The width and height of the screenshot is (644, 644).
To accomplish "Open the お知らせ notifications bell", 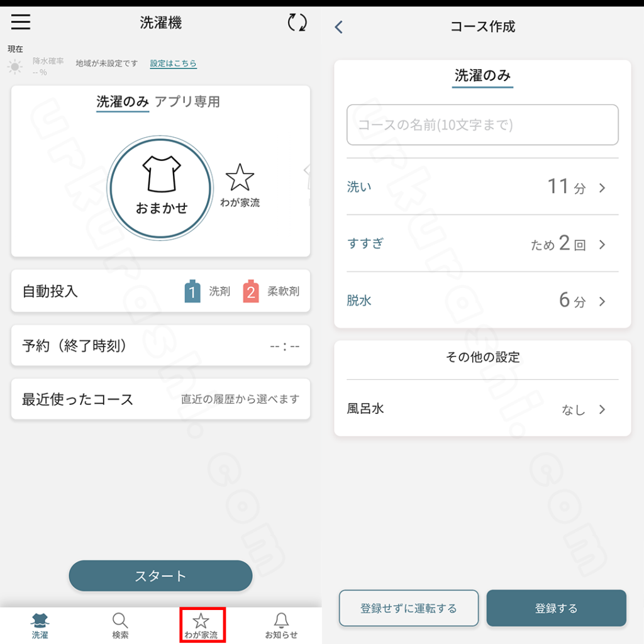I will [x=281, y=625].
